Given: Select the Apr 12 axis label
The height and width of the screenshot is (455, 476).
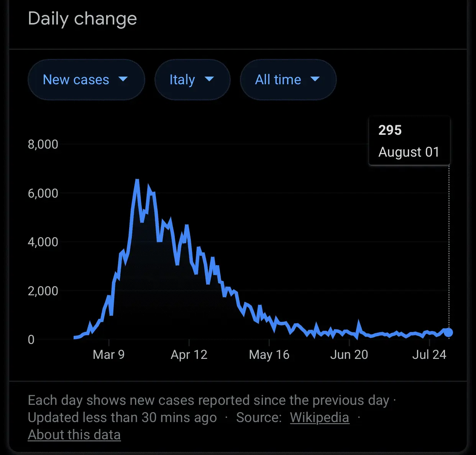Looking at the screenshot, I should pos(189,355).
